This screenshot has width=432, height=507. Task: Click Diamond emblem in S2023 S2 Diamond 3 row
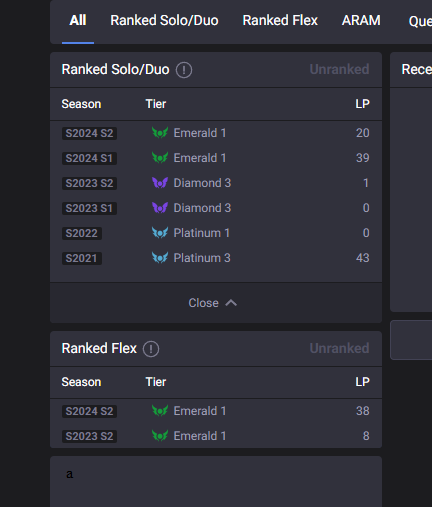click(x=160, y=183)
